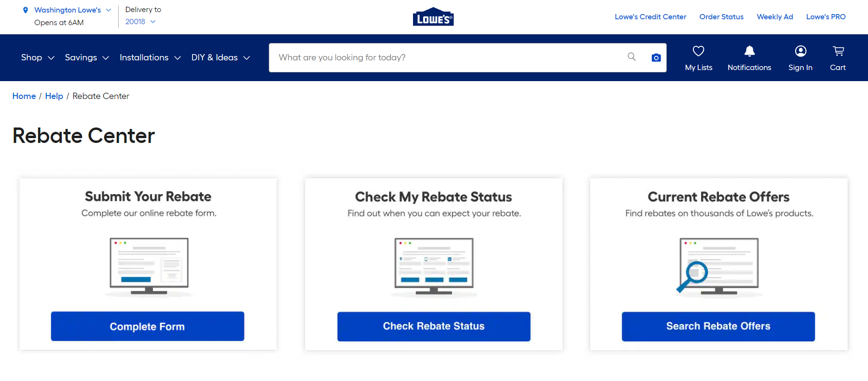
Task: Open the Shop menu
Action: [x=38, y=57]
